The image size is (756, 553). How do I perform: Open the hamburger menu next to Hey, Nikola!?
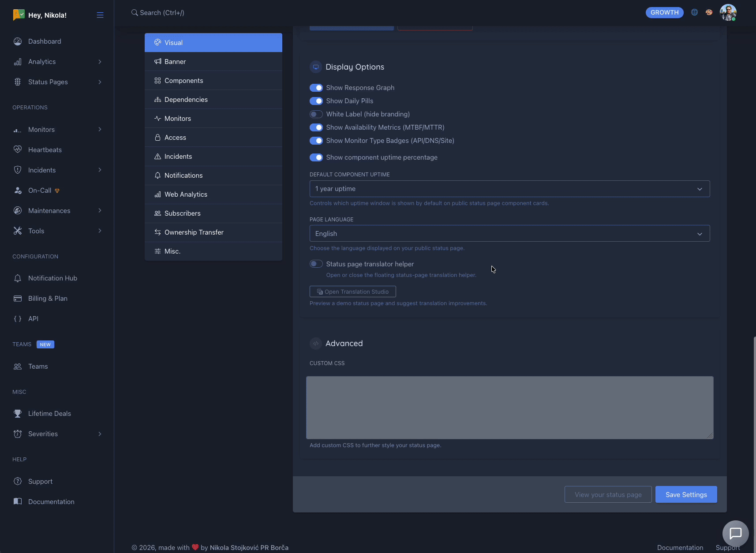(100, 15)
